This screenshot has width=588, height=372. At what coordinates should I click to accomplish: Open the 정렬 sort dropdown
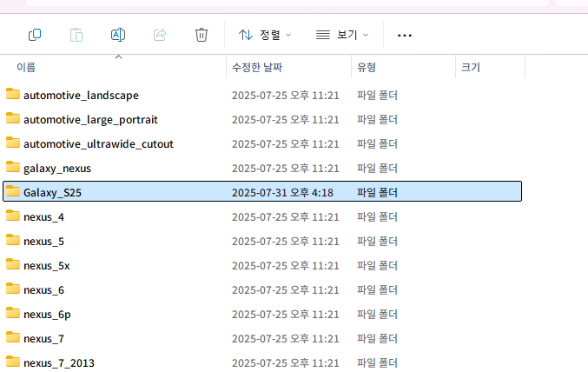pos(265,35)
